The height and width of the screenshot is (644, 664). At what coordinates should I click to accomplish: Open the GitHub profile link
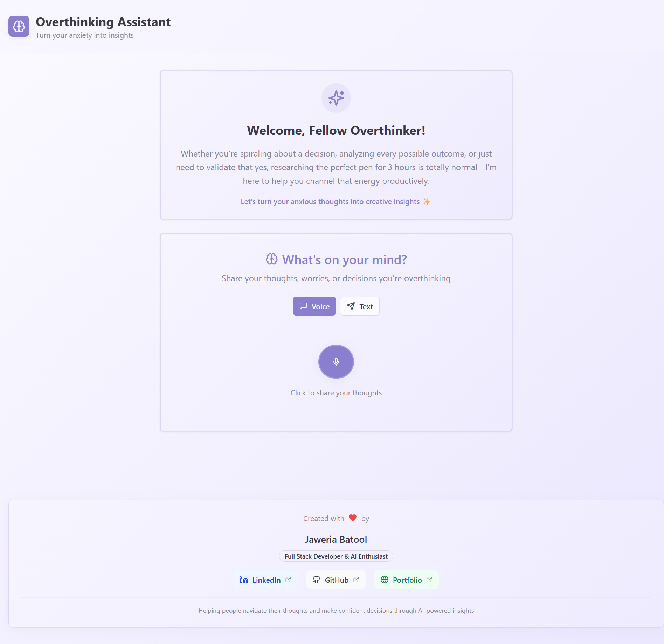tap(336, 580)
